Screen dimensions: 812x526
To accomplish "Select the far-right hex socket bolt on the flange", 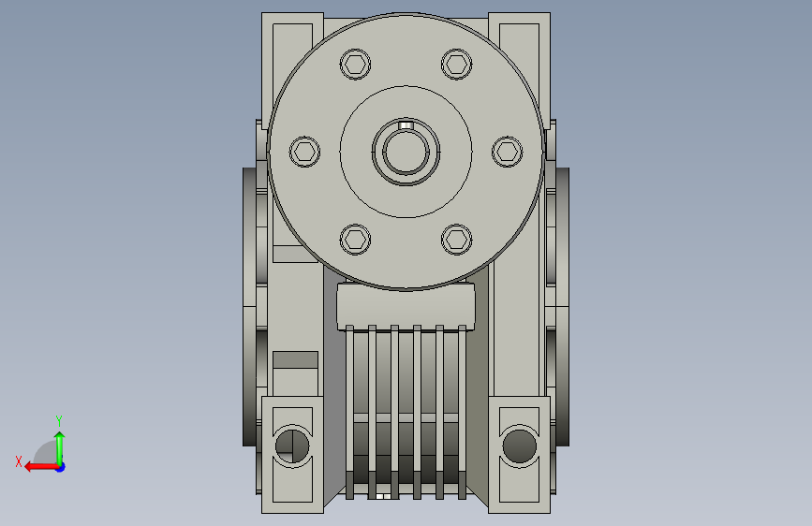I will pos(507,152).
